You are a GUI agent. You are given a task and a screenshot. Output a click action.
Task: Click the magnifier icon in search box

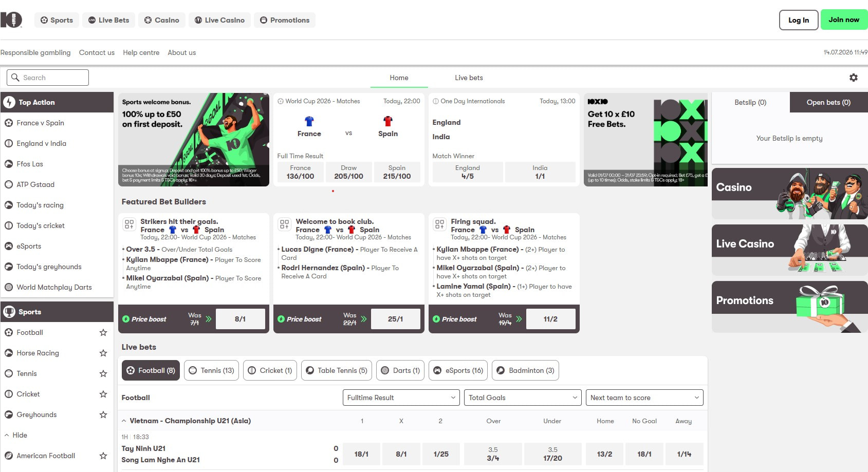coord(15,78)
